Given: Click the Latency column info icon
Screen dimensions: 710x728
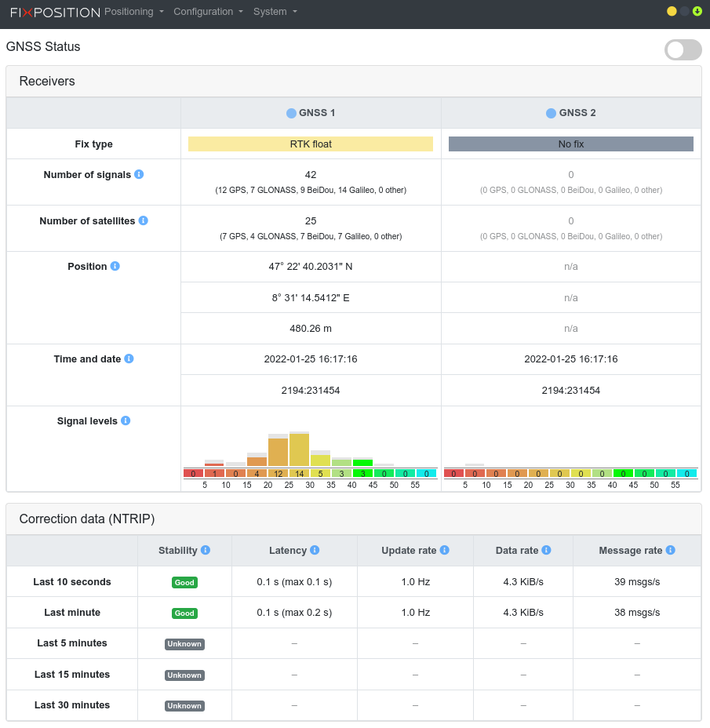Looking at the screenshot, I should click(315, 550).
